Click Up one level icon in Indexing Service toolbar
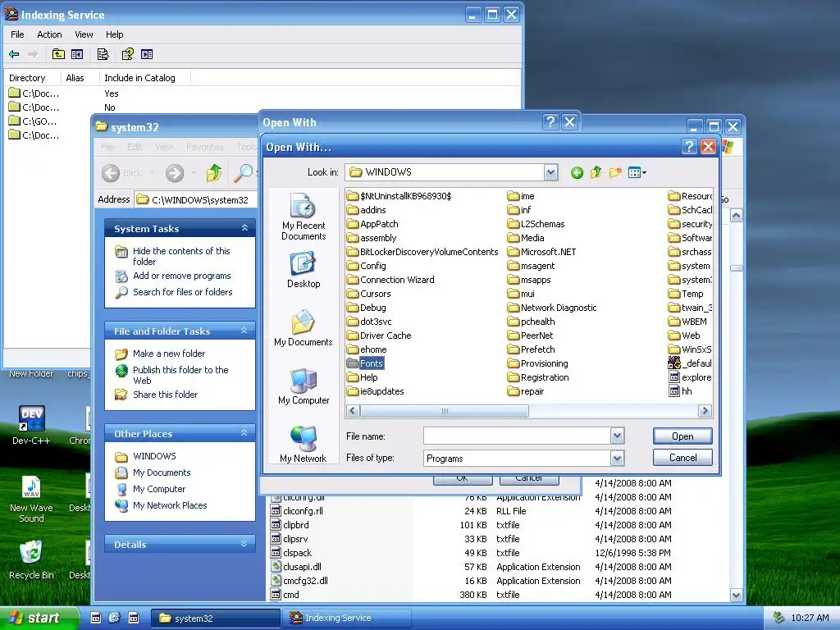Viewport: 840px width, 630px height. (x=58, y=54)
